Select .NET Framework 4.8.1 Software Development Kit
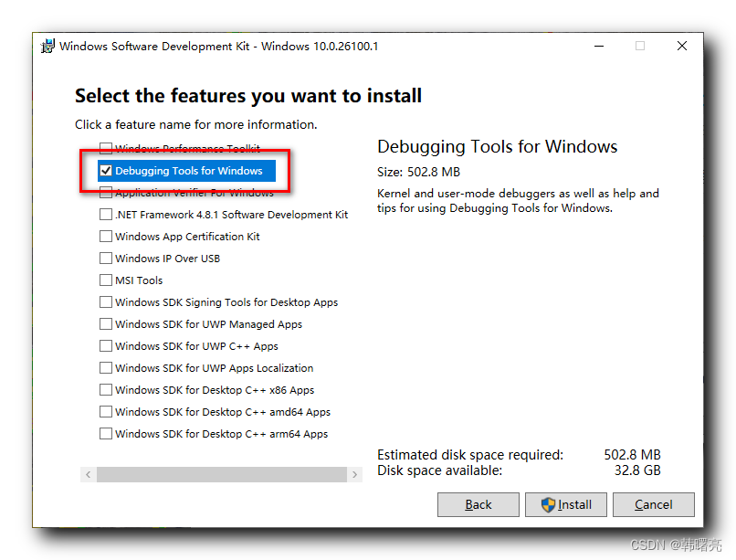736x560 pixels. 106,215
